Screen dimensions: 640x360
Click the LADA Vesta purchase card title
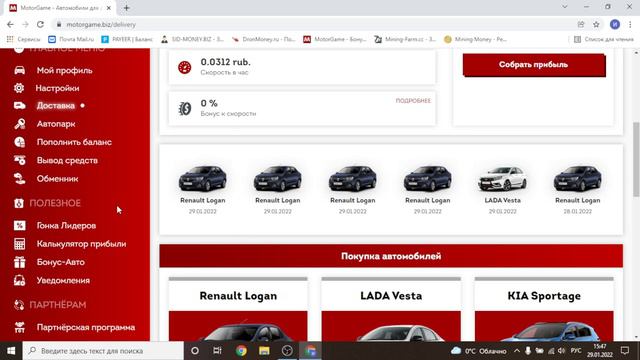391,296
